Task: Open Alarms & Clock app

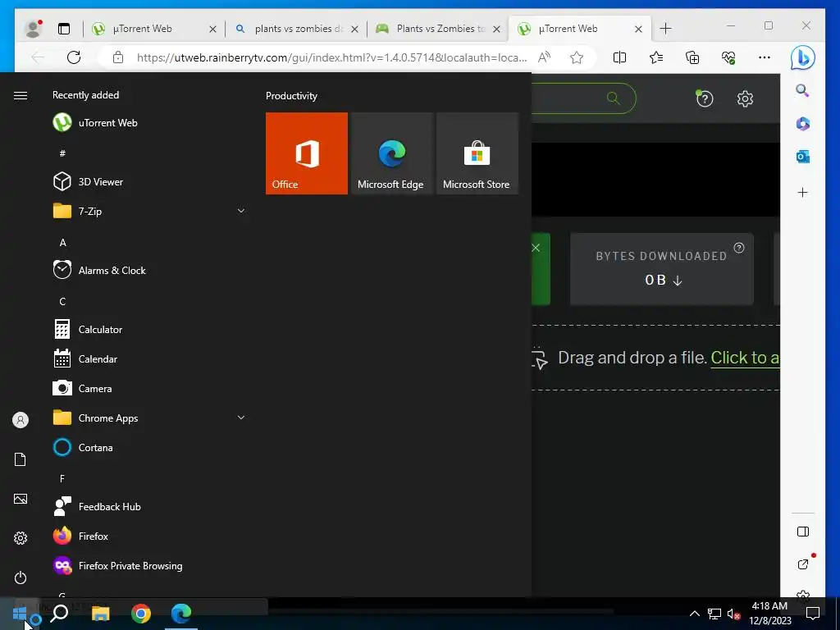Action: [x=149, y=270]
